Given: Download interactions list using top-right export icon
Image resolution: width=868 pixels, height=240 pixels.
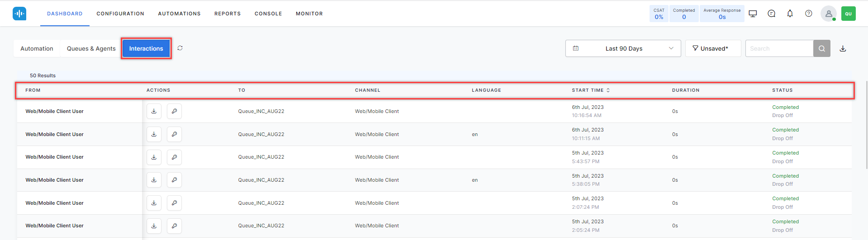Looking at the screenshot, I should coord(843,48).
